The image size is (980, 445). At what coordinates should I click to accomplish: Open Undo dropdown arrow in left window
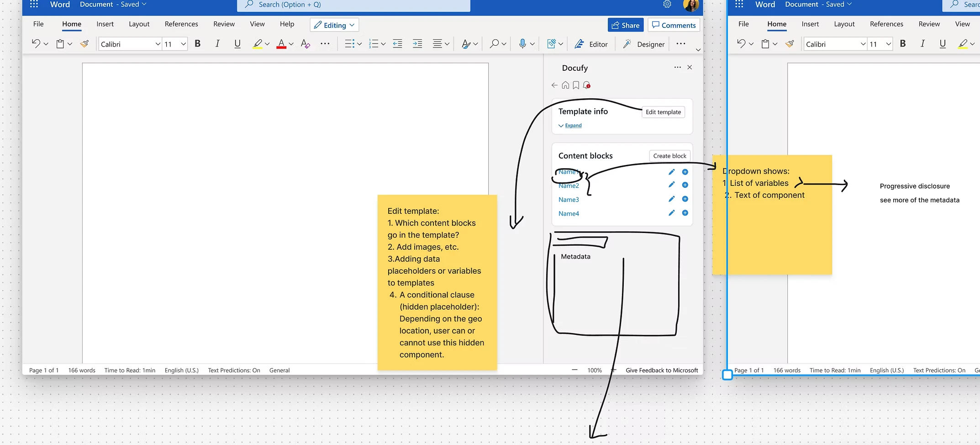tap(46, 44)
